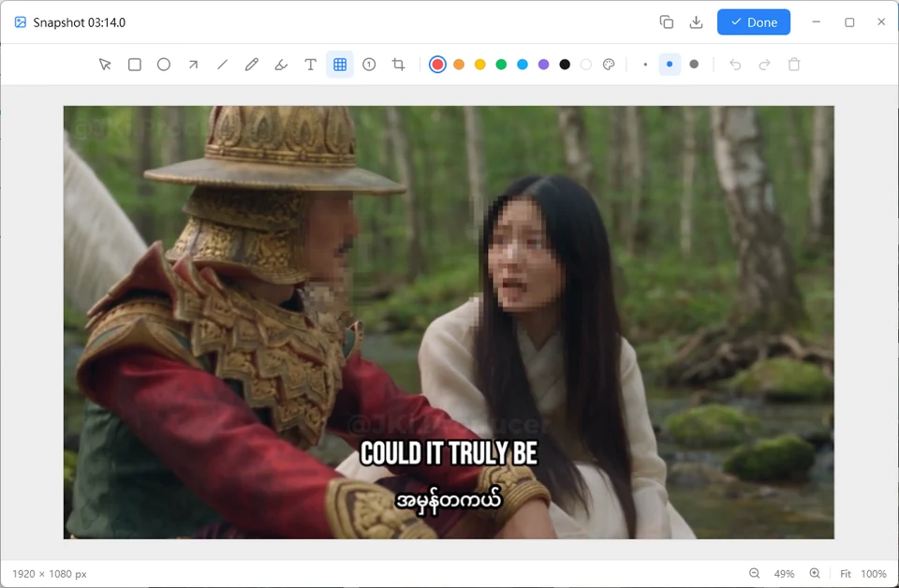The height and width of the screenshot is (588, 899).
Task: Pick the white color swatch
Action: click(x=586, y=65)
